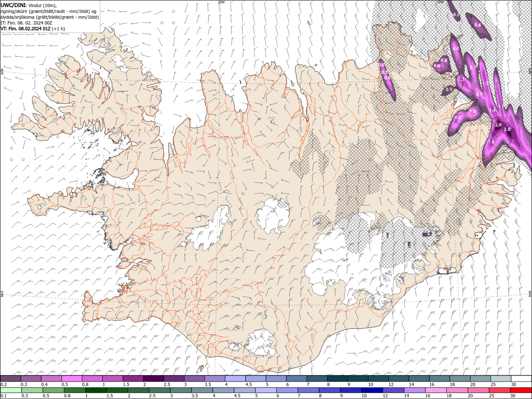Click the 1.0 precipitation label on the map
Screen dimensions: 532x399
(458, 118)
